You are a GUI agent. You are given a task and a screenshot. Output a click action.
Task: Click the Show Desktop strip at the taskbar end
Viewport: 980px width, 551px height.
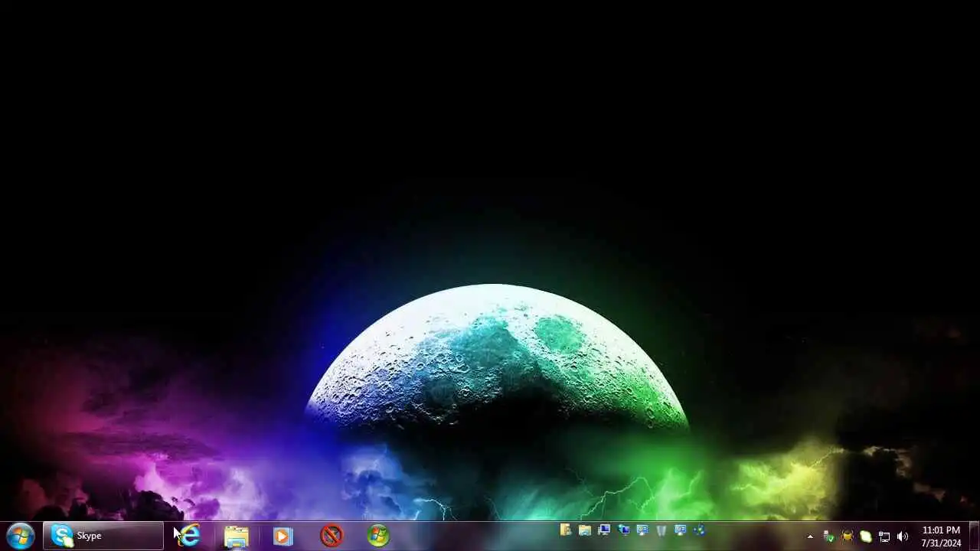pos(974,536)
